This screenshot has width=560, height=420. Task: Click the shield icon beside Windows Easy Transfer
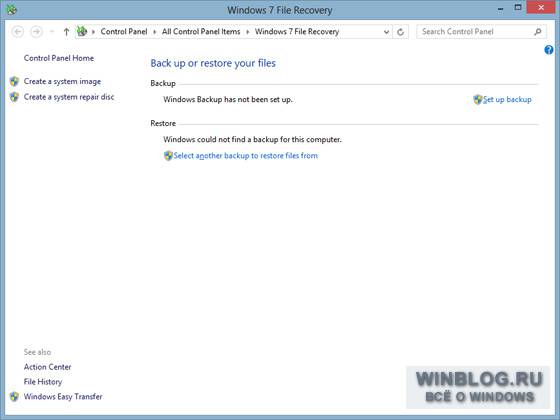pos(14,396)
